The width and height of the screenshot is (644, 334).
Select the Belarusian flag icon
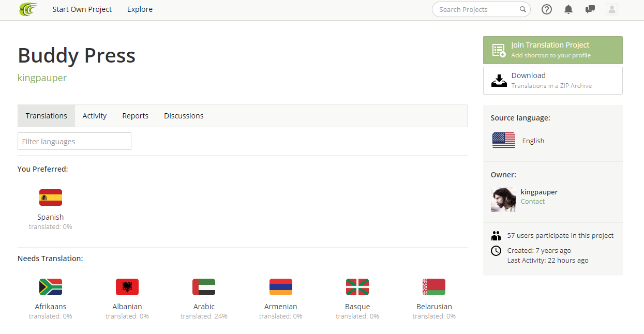pos(434,287)
